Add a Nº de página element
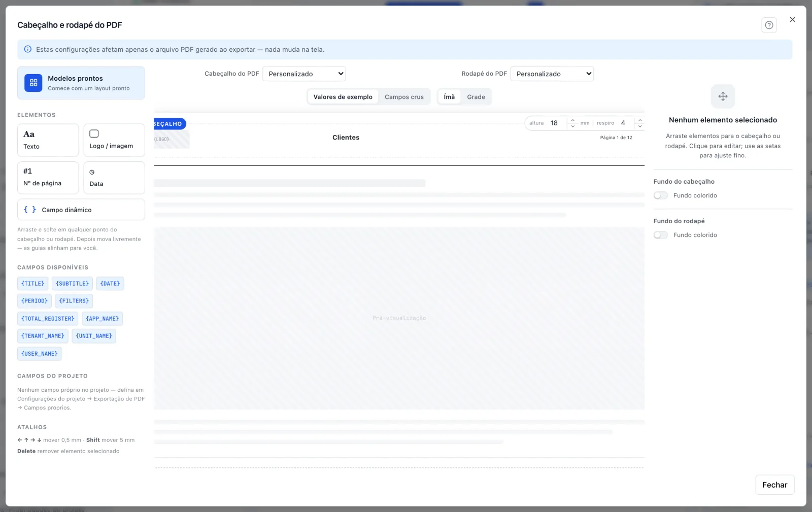Image resolution: width=812 pixels, height=512 pixels. (x=48, y=178)
